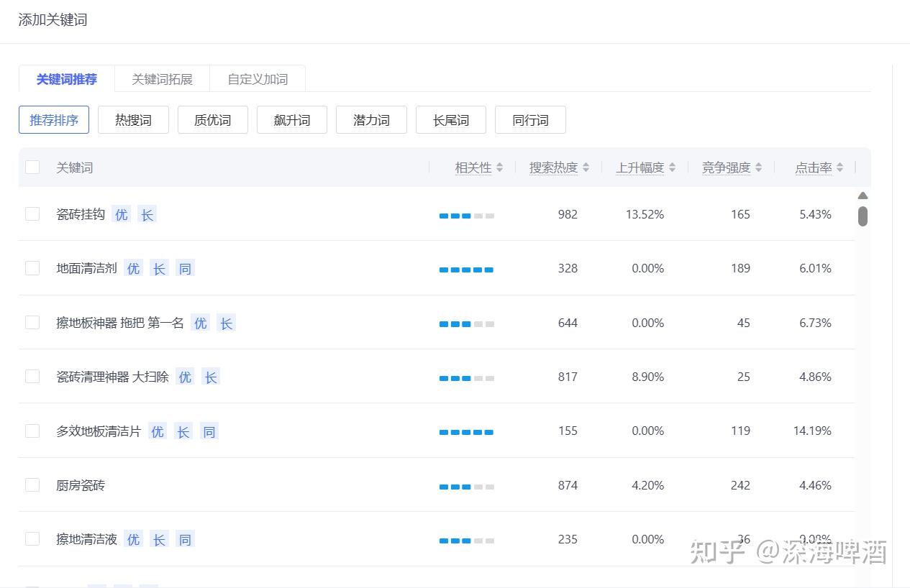Filter keywords by 质优词
910x588 pixels.
(213, 120)
